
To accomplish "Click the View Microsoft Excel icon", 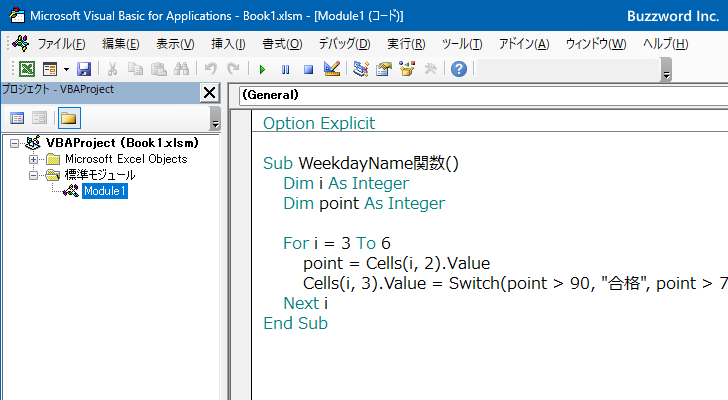I will coord(26,69).
